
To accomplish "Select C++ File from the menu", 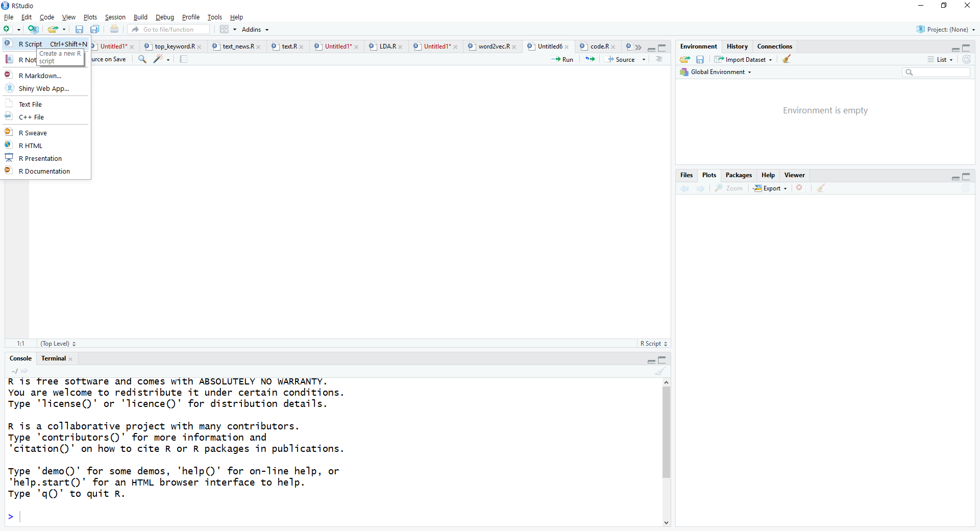I will point(46,117).
